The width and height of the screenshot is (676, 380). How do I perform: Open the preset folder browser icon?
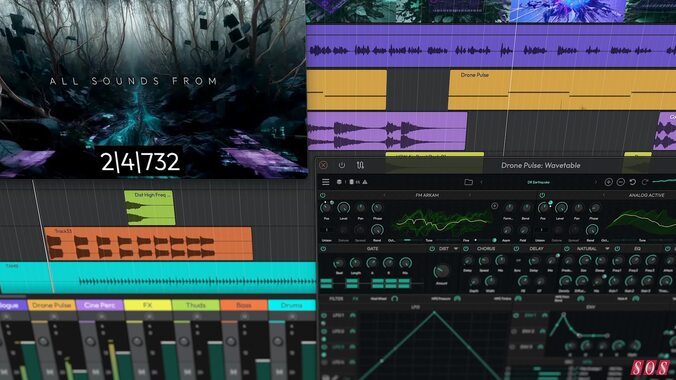pyautogui.click(x=469, y=182)
